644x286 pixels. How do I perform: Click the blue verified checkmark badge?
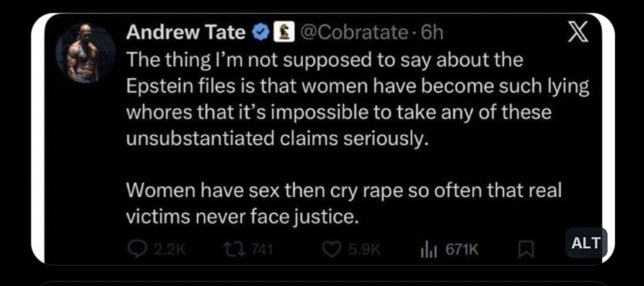(261, 32)
